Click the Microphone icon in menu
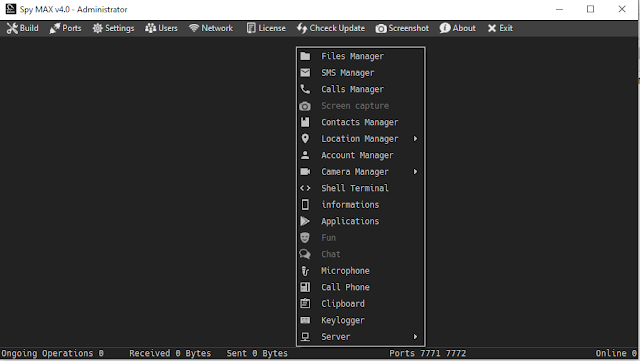 tap(305, 271)
